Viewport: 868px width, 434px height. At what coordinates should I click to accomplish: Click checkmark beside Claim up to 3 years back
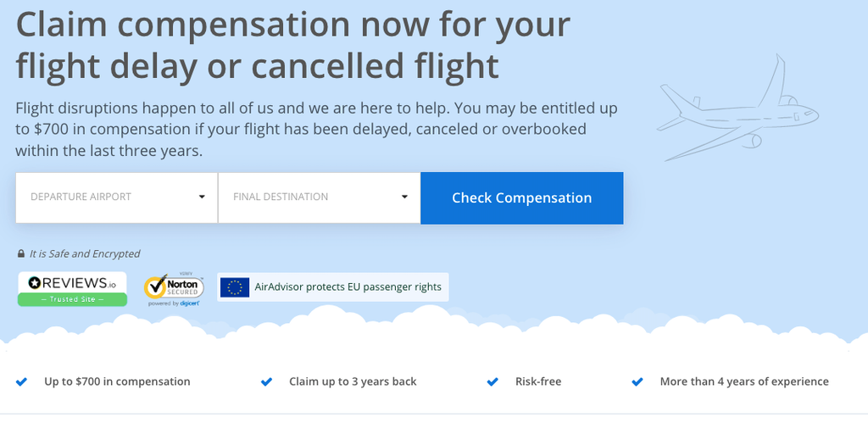[267, 382]
